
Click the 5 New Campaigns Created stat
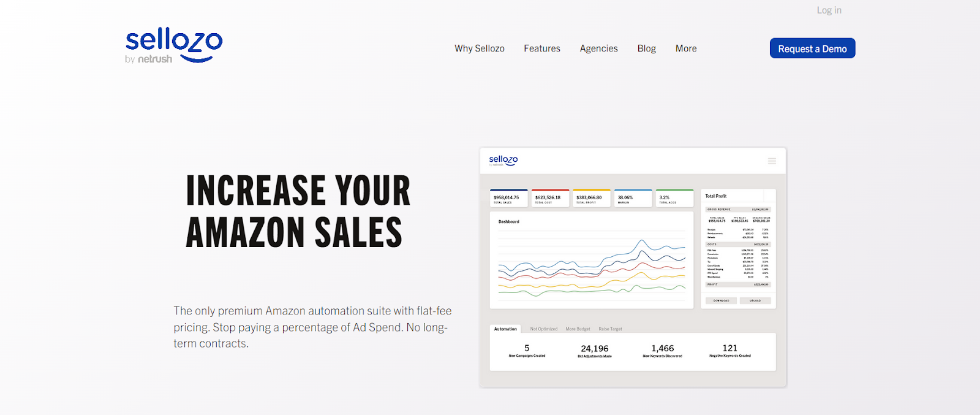(527, 351)
